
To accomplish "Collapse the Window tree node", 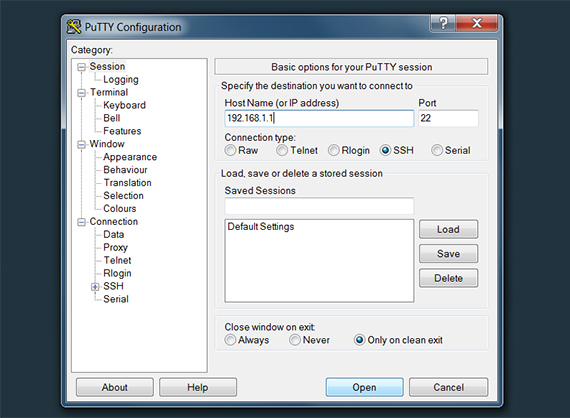I will pyautogui.click(x=81, y=145).
